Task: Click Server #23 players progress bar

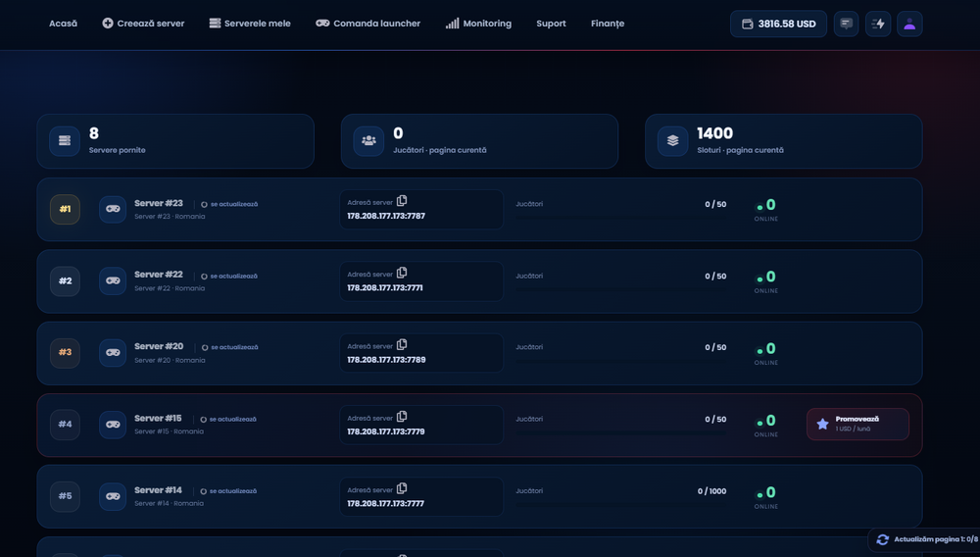Action: (620, 218)
